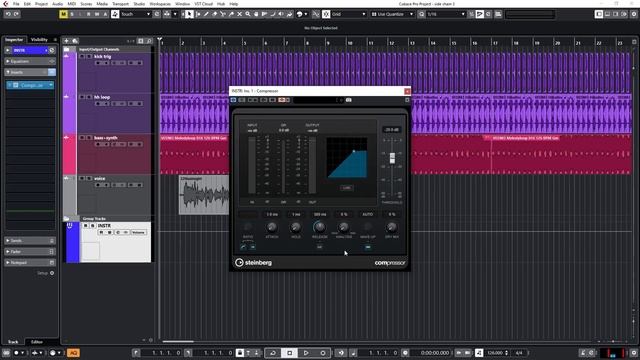Select the voice audio clip
The width and height of the screenshot is (640, 360).
[204, 195]
